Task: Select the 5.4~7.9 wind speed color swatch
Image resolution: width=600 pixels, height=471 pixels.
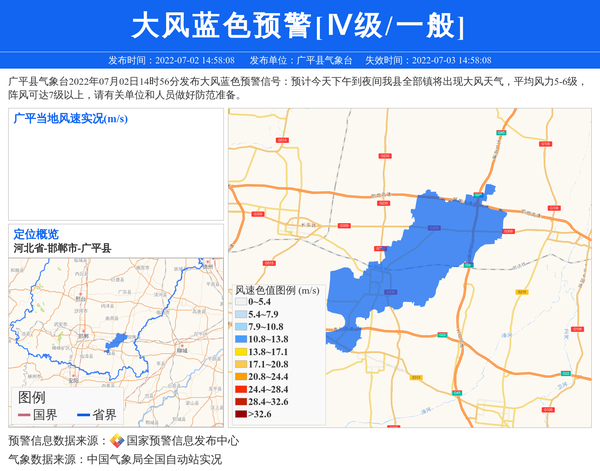Action: tap(241, 314)
